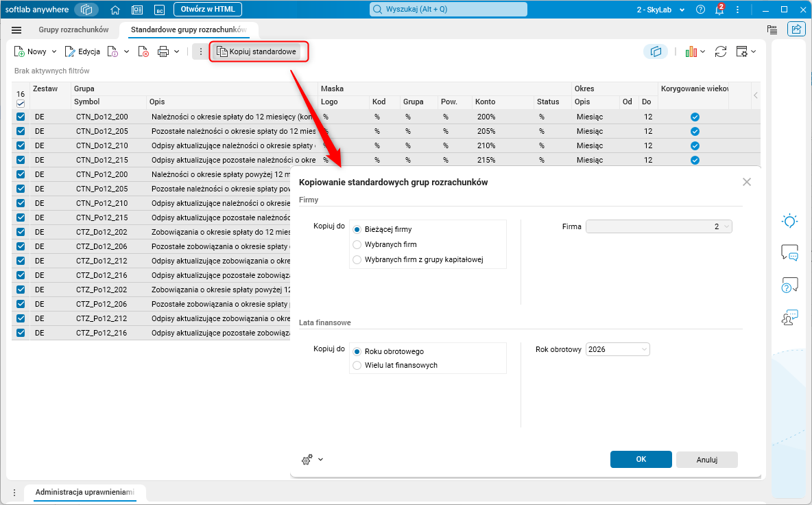812x505 pixels.
Task: Refresh the list with the refresh icon
Action: 720,51
